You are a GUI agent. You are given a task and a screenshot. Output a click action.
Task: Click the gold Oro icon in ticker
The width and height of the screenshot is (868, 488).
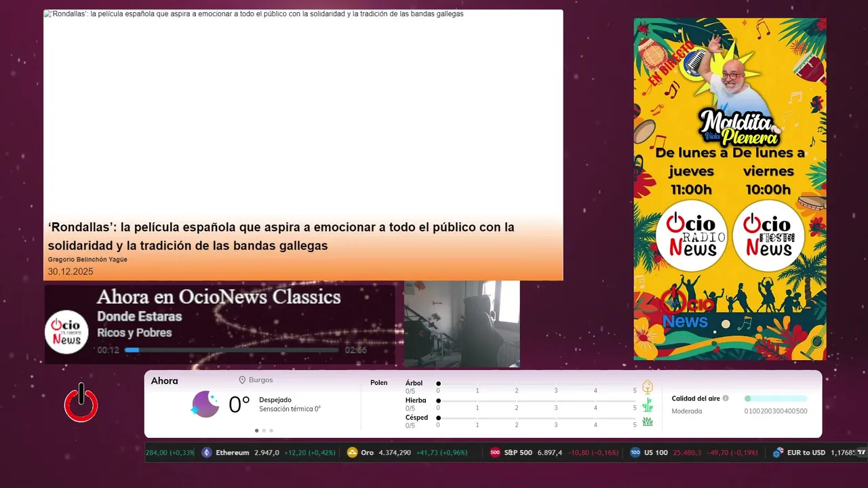click(x=352, y=453)
